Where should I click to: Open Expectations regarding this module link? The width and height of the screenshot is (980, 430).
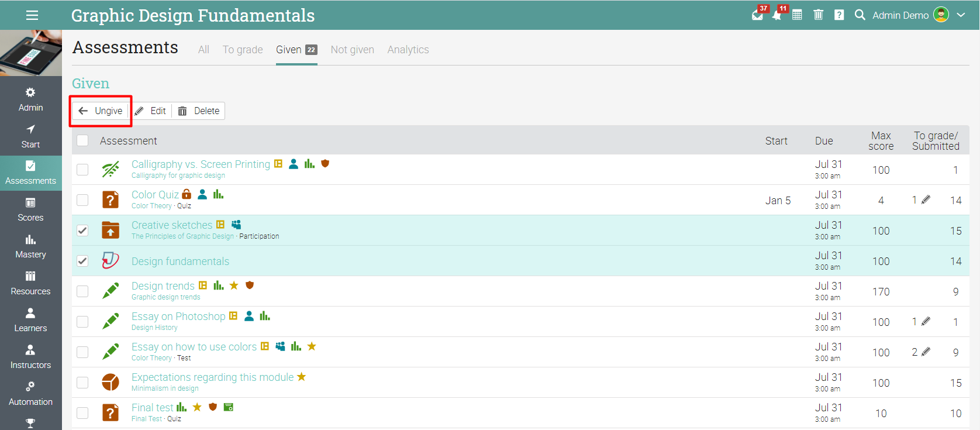click(x=213, y=377)
